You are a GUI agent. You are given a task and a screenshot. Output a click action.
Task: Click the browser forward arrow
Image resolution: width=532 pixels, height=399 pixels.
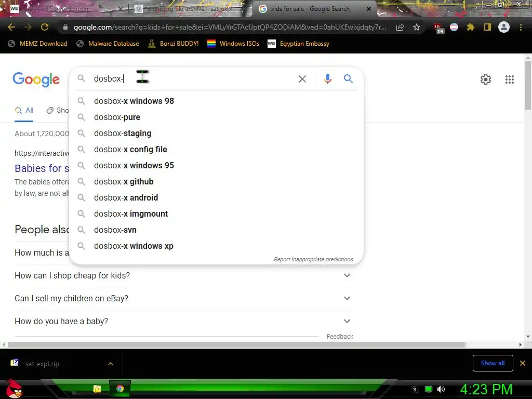pos(28,27)
